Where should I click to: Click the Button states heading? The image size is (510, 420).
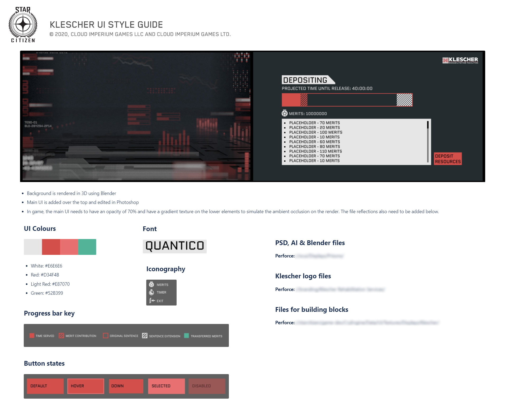click(44, 363)
